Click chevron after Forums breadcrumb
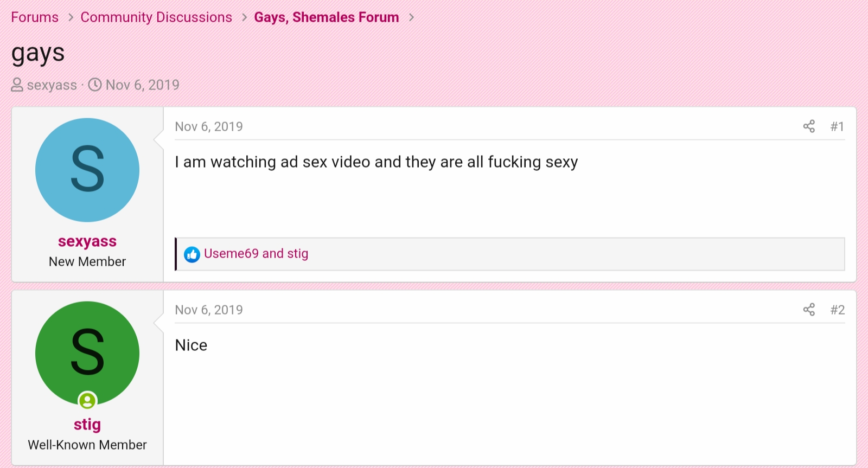 [x=71, y=18]
